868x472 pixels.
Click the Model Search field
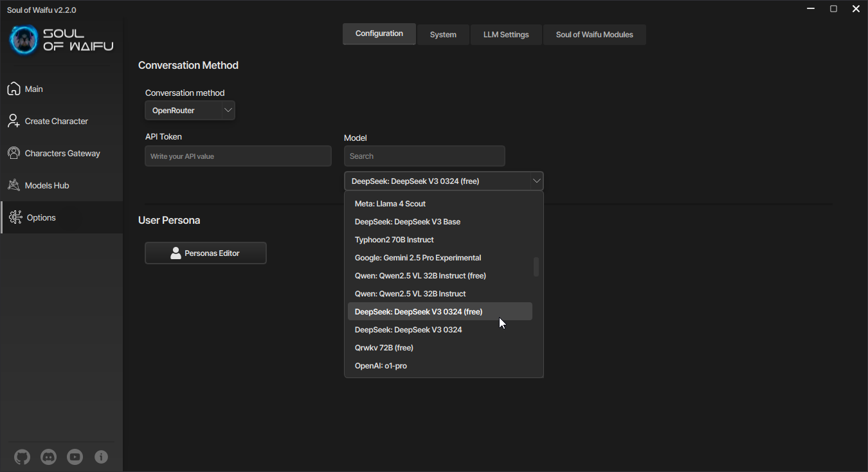pos(424,156)
